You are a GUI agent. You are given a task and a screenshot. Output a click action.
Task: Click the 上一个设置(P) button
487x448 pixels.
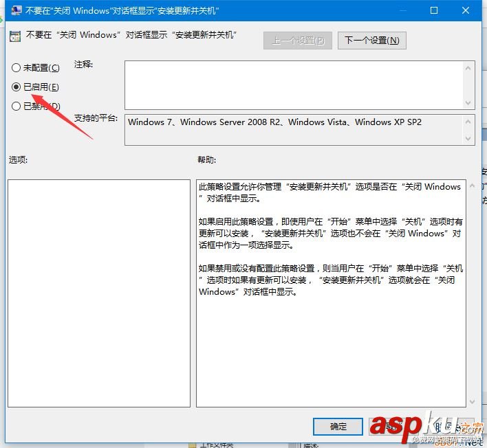click(298, 41)
